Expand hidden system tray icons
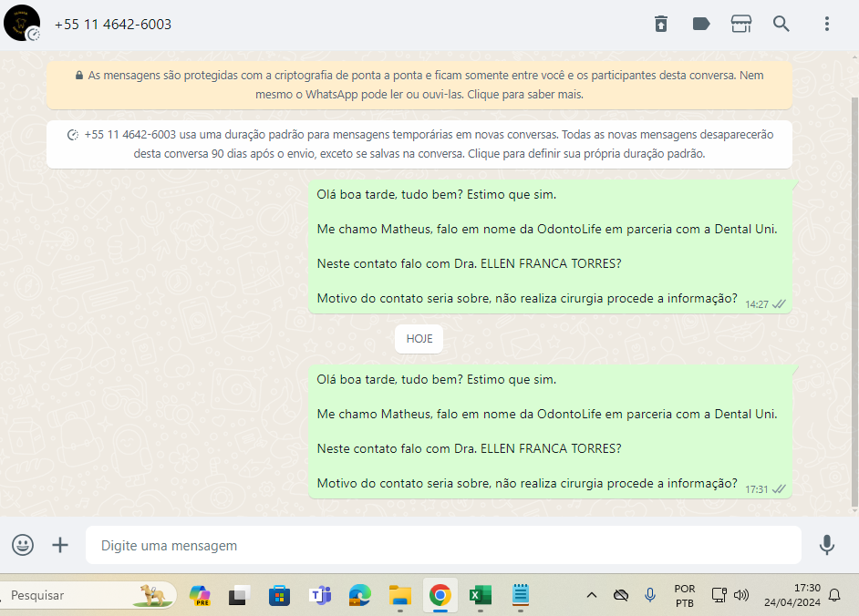The image size is (859, 616). [x=591, y=596]
